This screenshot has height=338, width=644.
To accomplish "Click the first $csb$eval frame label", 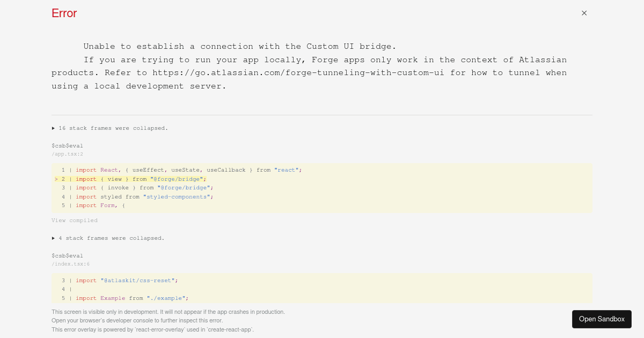I will 67,145.
